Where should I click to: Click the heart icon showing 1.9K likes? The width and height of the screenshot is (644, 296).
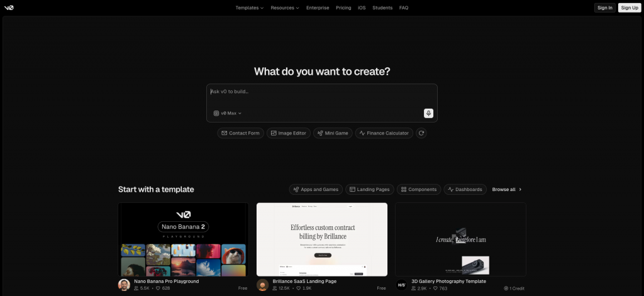[299, 288]
